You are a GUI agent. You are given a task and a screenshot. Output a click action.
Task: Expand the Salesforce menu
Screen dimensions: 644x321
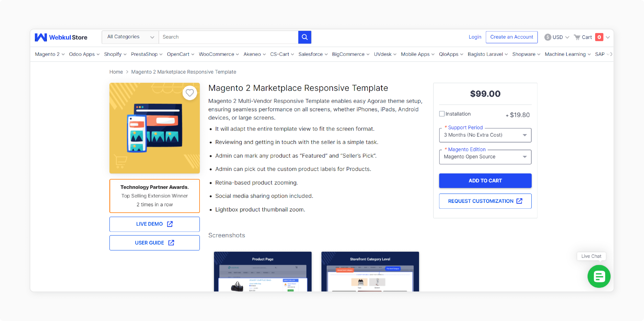tap(313, 54)
